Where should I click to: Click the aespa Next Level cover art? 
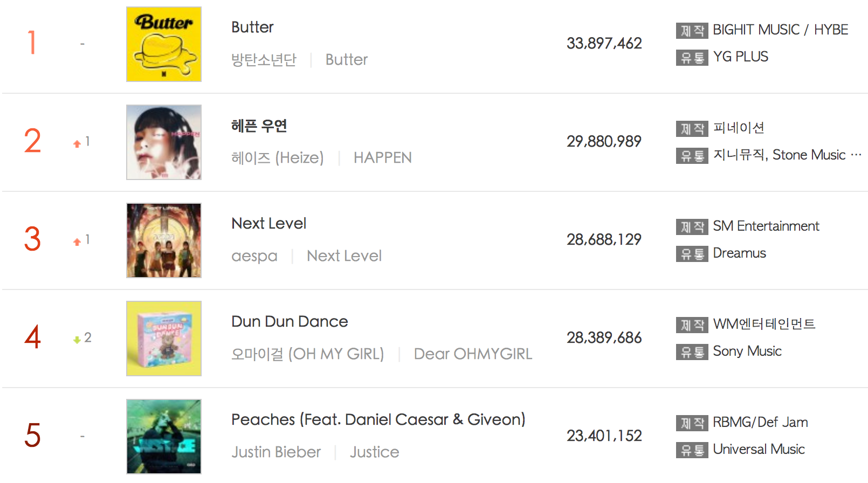[x=163, y=240]
